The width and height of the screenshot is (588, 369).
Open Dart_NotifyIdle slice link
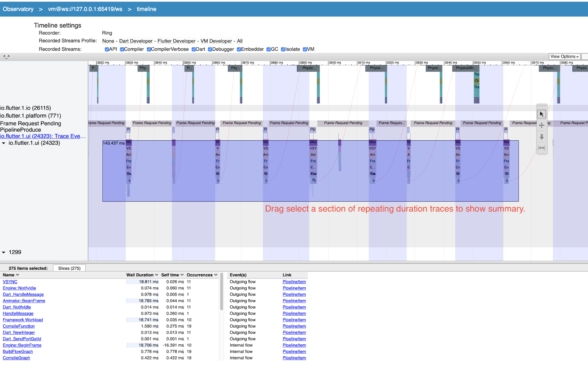click(x=17, y=307)
